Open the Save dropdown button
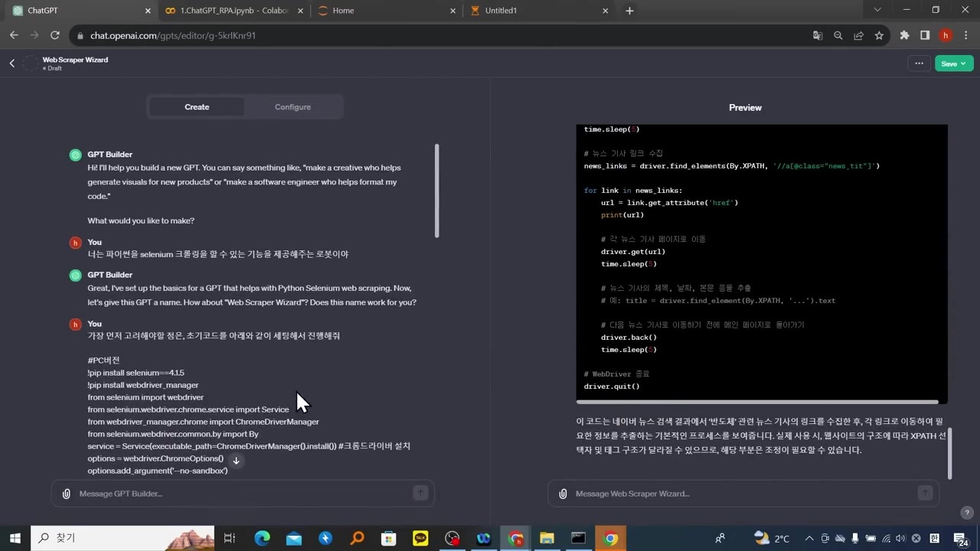 (x=954, y=64)
